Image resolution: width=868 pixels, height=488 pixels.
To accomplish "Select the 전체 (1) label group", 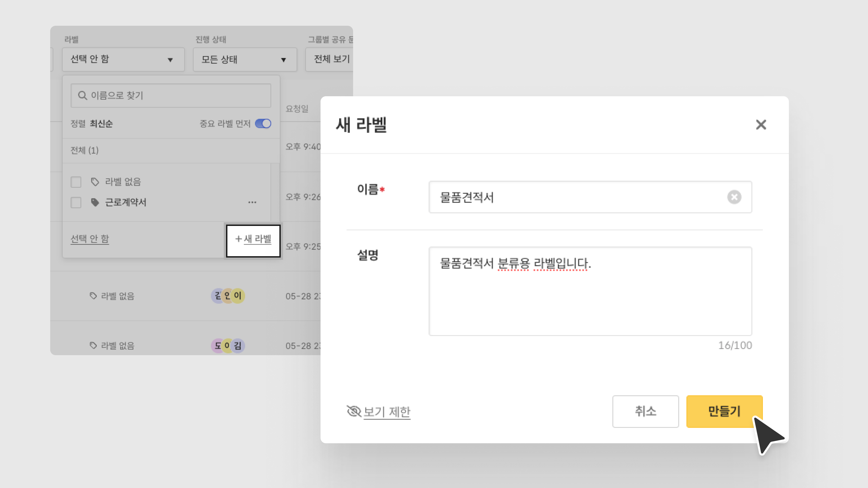I will coord(84,150).
